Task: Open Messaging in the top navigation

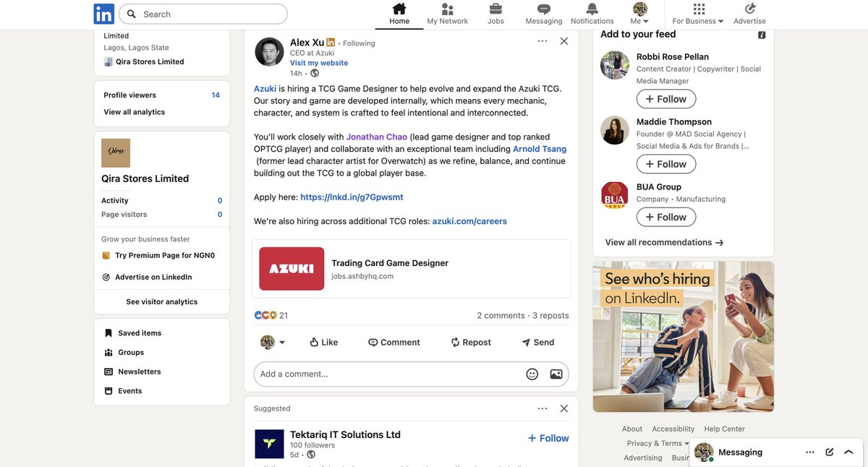Action: tap(544, 14)
